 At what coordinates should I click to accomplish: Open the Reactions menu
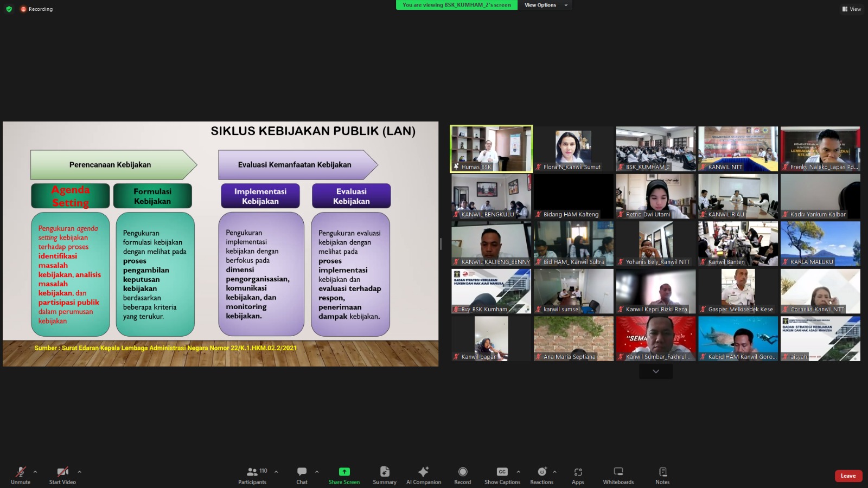pos(541,472)
